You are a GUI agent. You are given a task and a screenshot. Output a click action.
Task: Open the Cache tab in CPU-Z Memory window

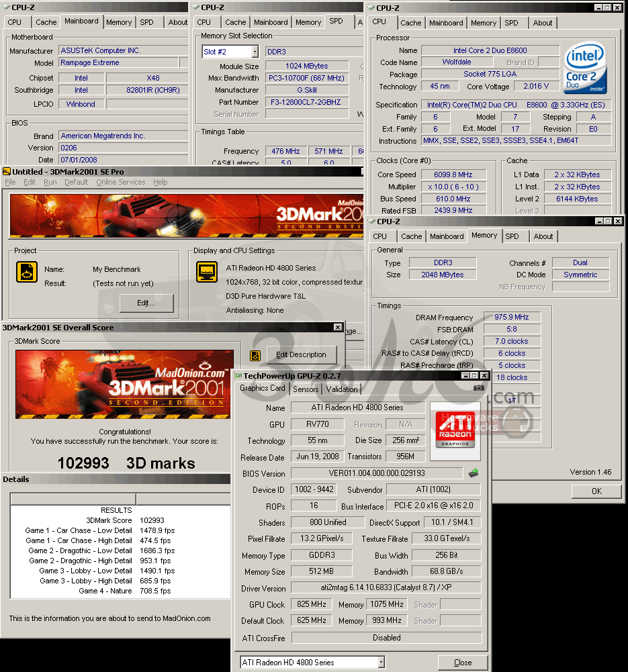412,236
